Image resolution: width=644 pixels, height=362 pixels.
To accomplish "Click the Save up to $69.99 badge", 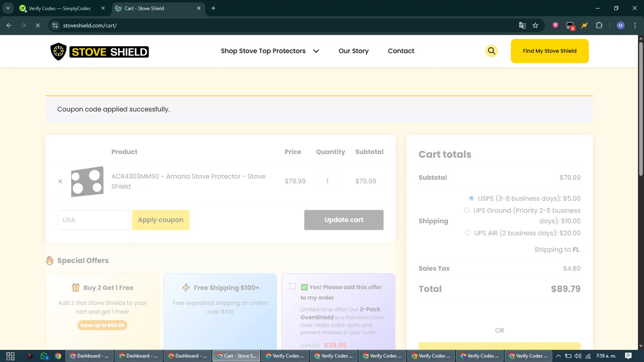I will pyautogui.click(x=102, y=325).
